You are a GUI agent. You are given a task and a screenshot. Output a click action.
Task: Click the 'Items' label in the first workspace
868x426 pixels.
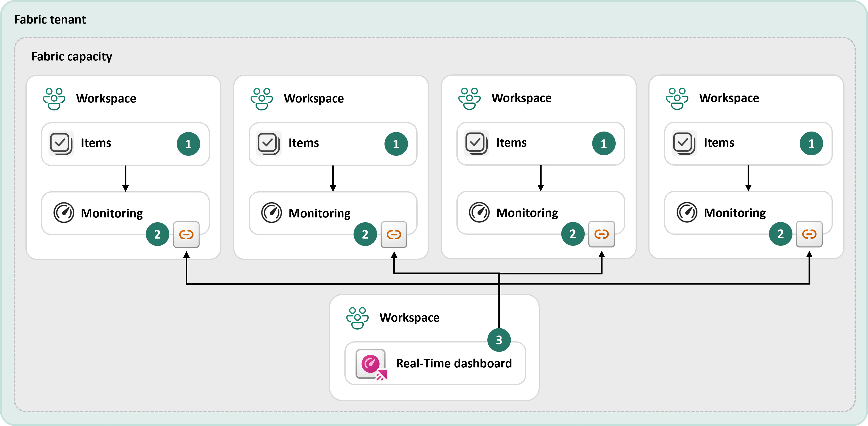point(96,143)
